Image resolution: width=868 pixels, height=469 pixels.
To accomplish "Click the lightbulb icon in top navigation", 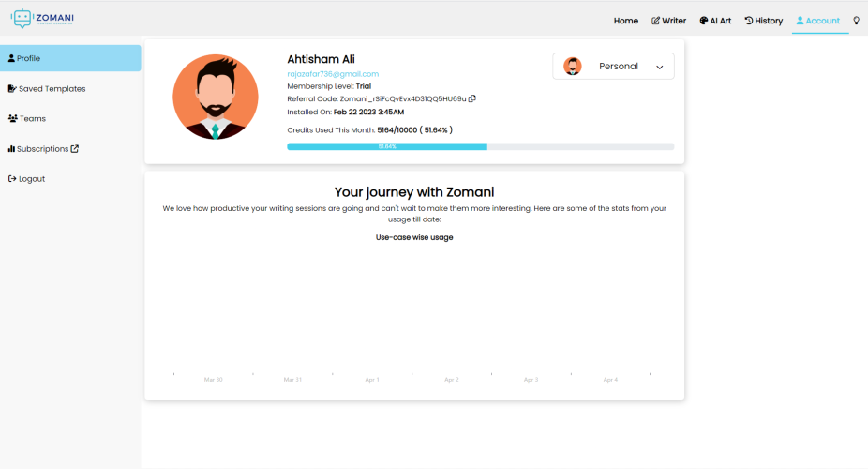I will 857,21.
